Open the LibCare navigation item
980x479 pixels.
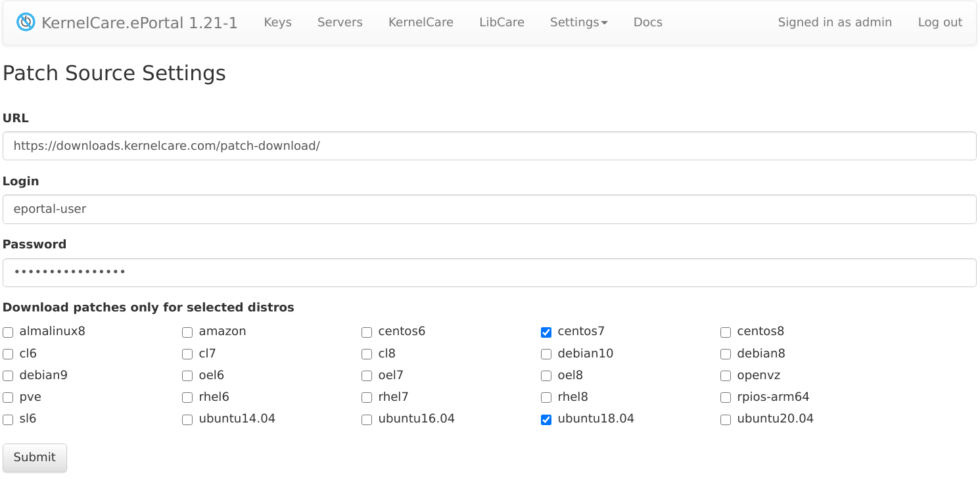pyautogui.click(x=502, y=22)
